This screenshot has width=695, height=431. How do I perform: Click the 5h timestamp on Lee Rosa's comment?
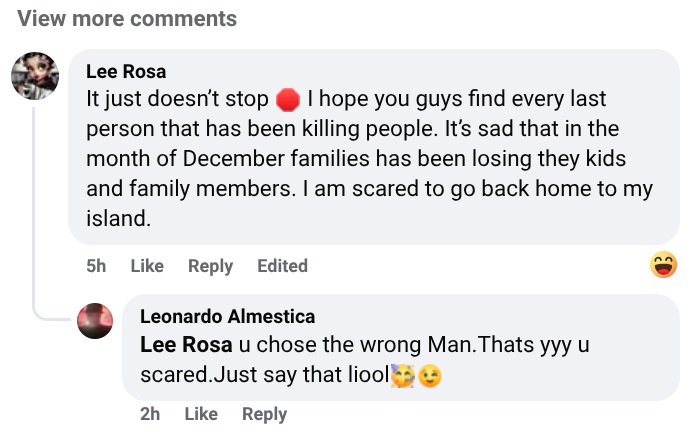[96, 266]
